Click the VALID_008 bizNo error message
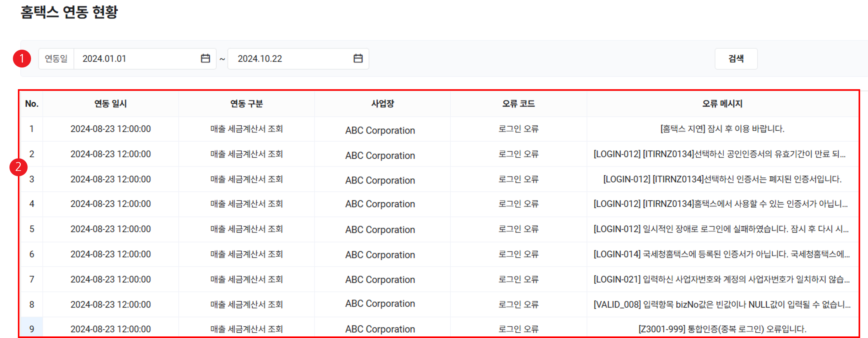868x338 pixels. [722, 305]
